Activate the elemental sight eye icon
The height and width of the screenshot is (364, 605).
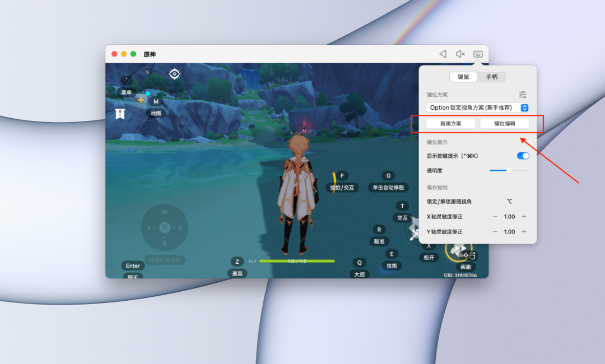pyautogui.click(x=174, y=74)
